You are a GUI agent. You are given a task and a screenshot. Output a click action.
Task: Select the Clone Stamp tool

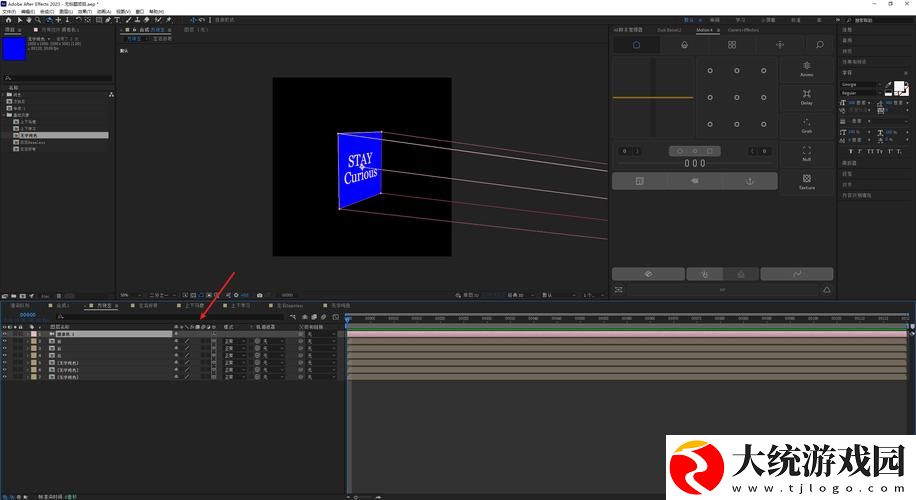pyautogui.click(x=137, y=20)
